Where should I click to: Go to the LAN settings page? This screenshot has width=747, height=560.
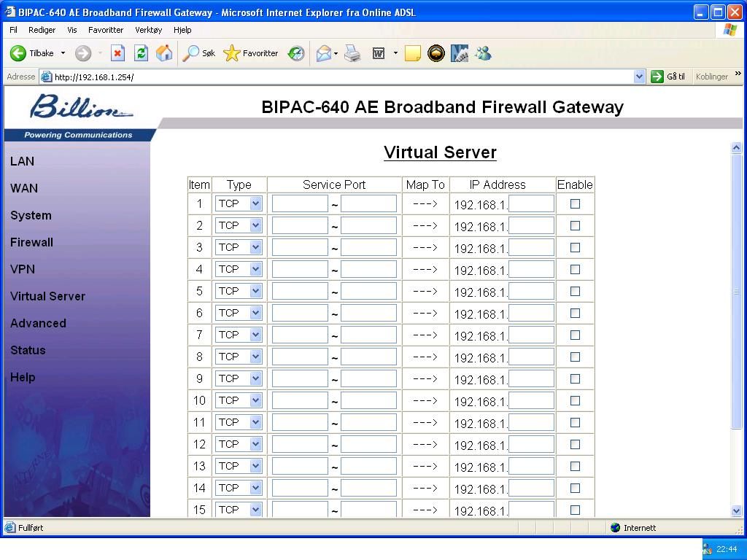(x=22, y=161)
